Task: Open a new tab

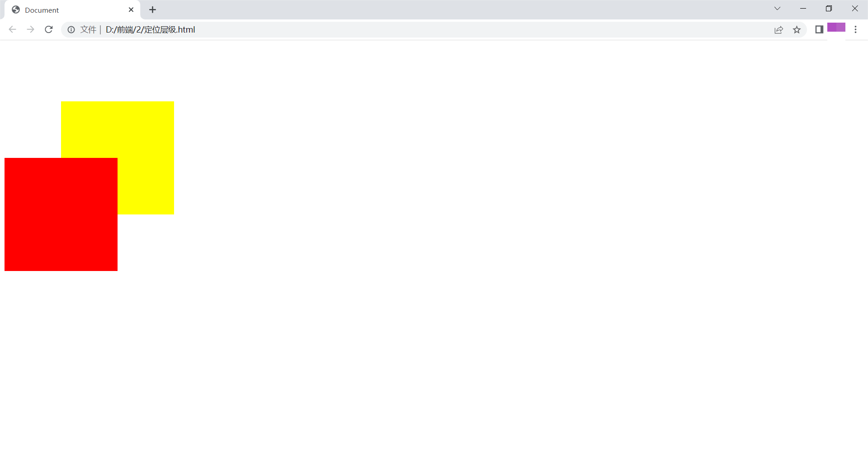Action: 152,10
